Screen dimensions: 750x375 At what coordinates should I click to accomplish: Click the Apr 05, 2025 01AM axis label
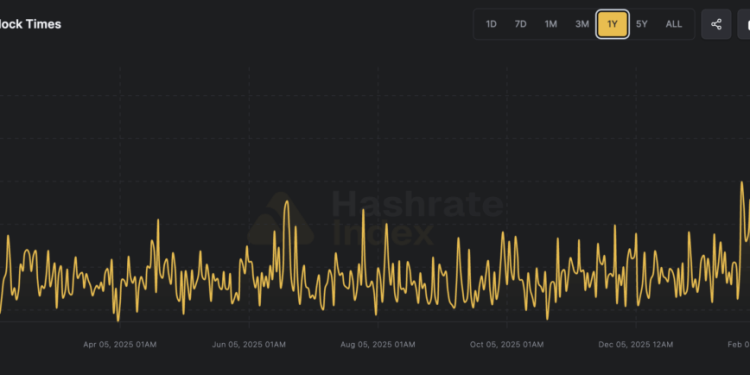click(120, 344)
